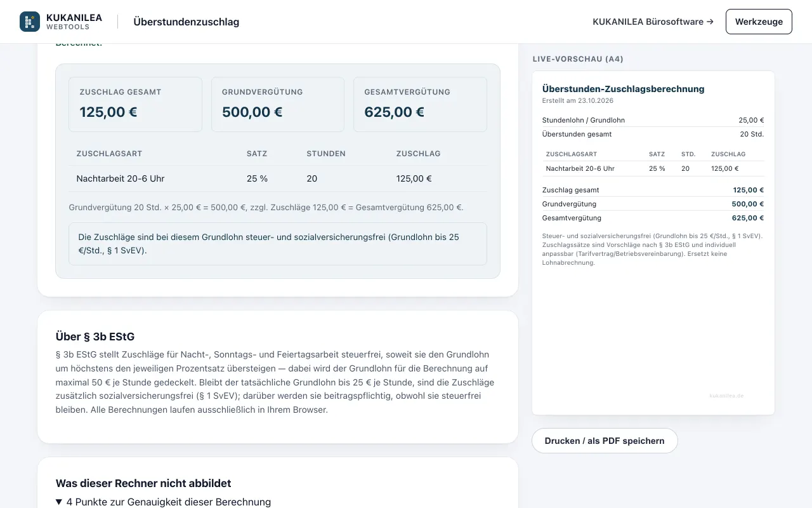812x508 pixels.
Task: Select the Zuschlag gesamt 125,00 € card
Action: (135, 105)
